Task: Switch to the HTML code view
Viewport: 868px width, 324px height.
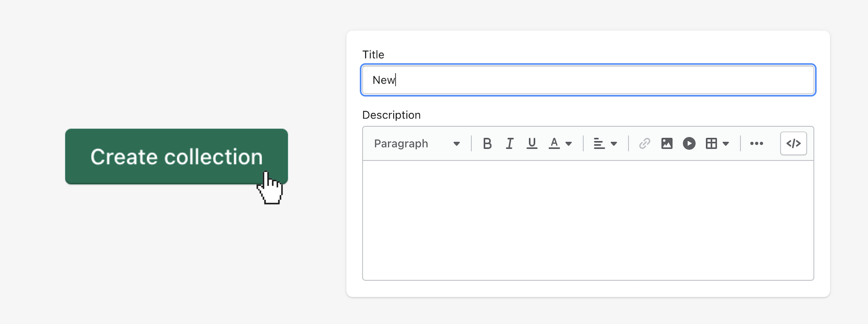Action: (x=793, y=144)
